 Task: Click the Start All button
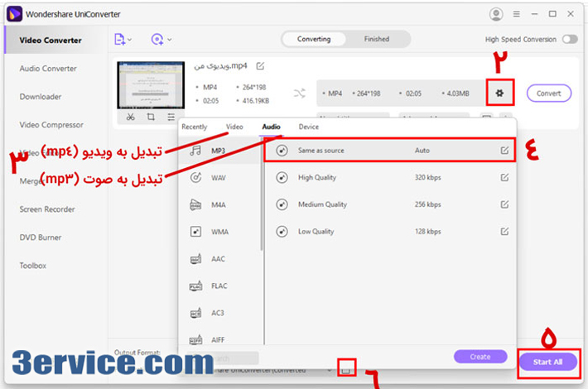[x=548, y=362]
